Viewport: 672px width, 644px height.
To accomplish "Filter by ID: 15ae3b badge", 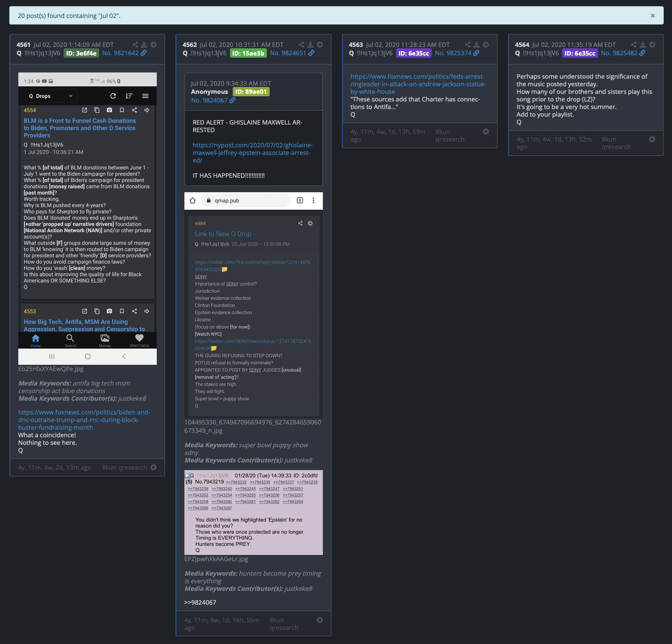I will pos(248,53).
